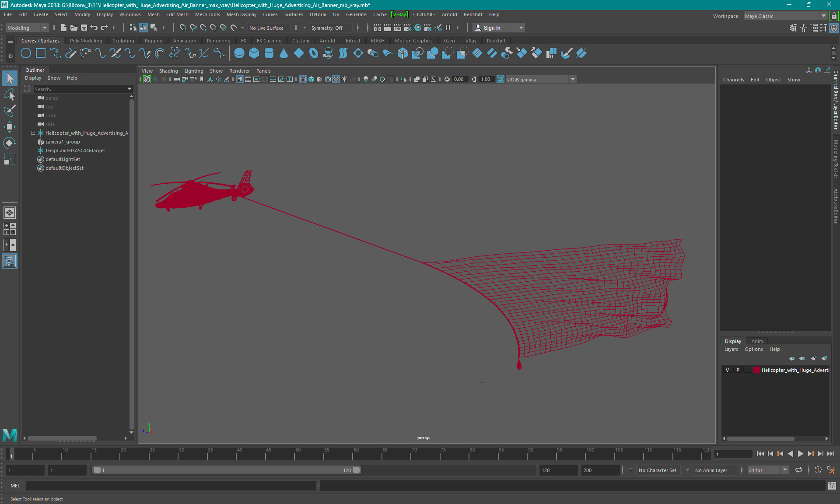
Task: Activate the Rotate tool
Action: click(x=10, y=143)
